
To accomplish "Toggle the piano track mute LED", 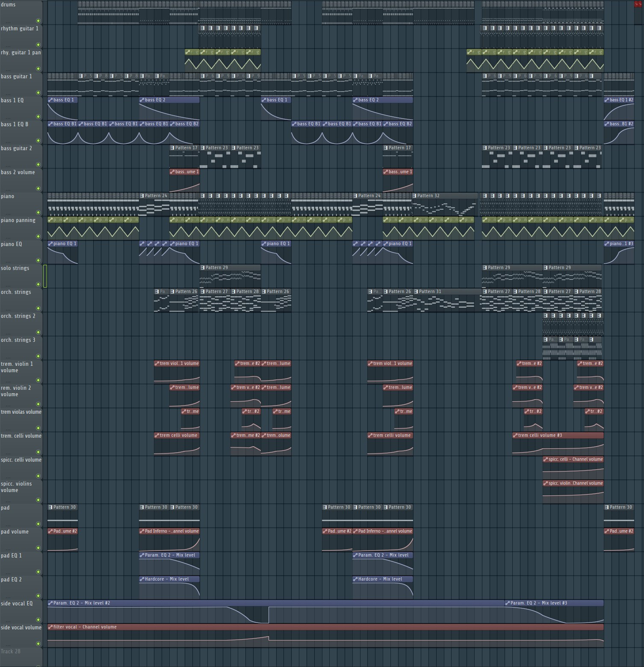I will point(38,212).
